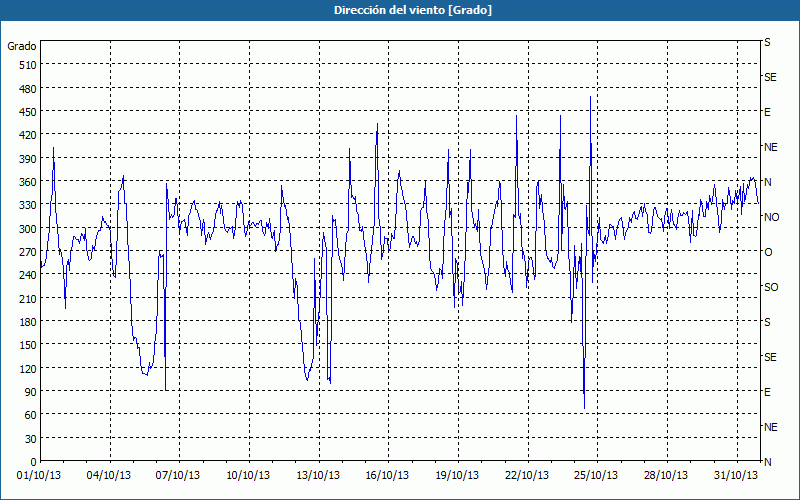Click the 'E' compass label on the 90 gridline
The width and height of the screenshot is (800, 500).
click(x=767, y=392)
